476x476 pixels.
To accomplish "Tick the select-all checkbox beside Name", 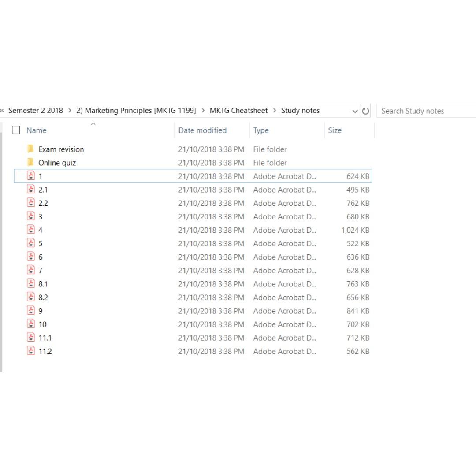I will point(16,130).
